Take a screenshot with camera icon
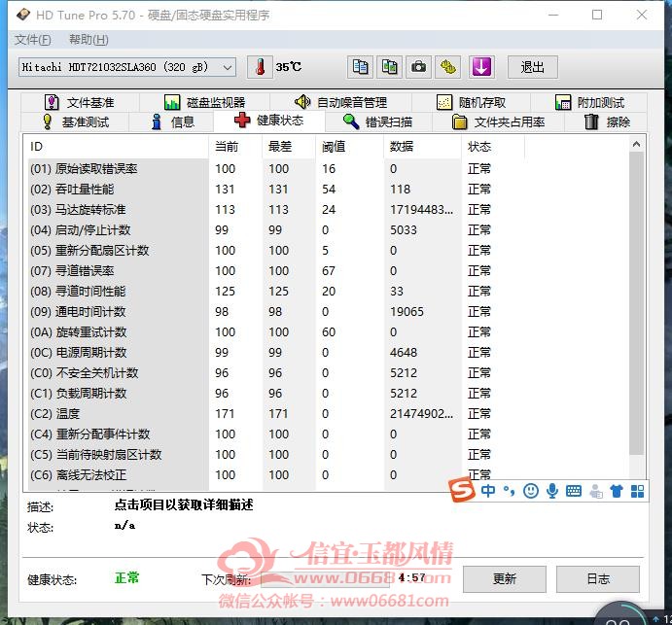 (x=418, y=67)
